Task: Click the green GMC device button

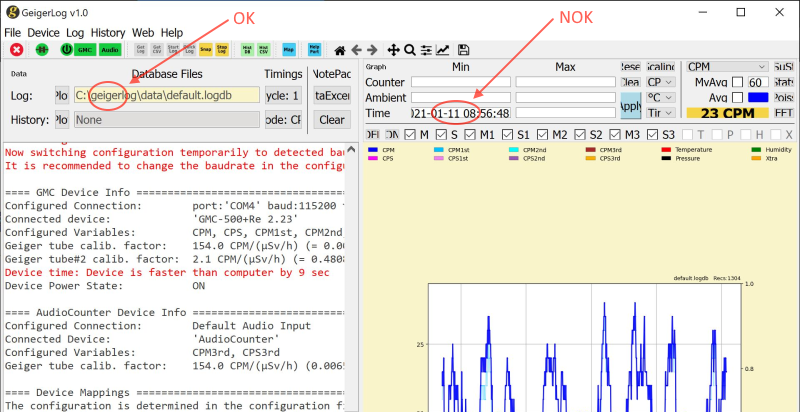Action: click(x=85, y=49)
